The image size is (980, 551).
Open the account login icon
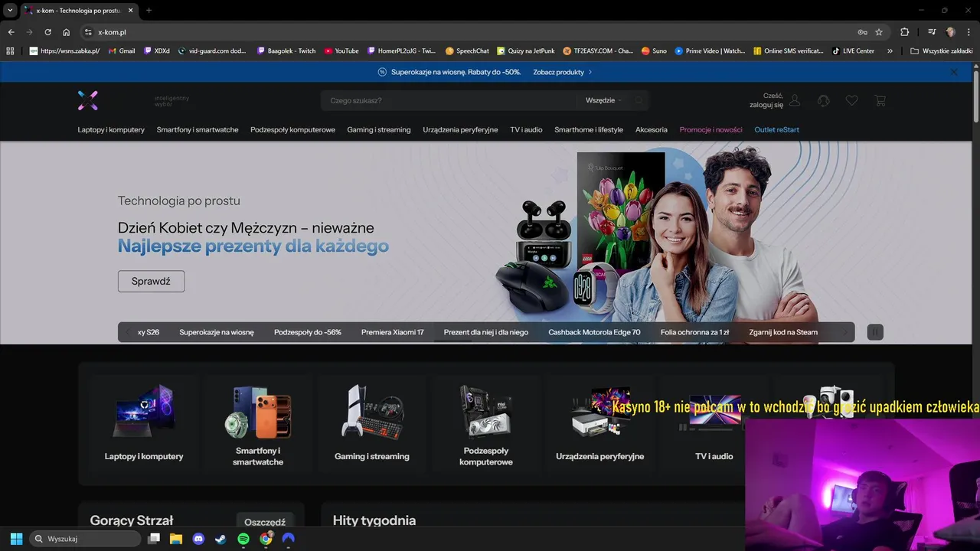click(x=795, y=100)
